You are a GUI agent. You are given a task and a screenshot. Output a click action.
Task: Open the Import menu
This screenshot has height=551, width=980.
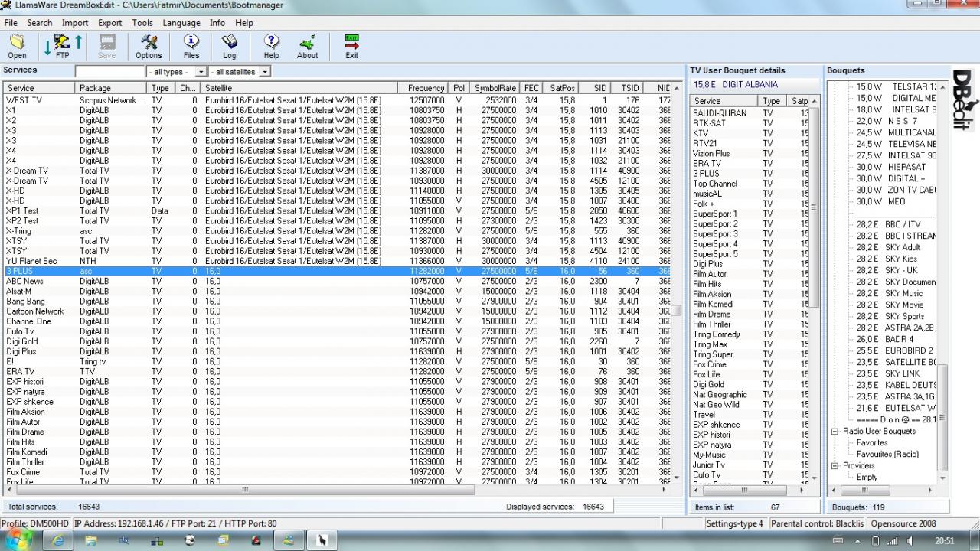[x=75, y=23]
